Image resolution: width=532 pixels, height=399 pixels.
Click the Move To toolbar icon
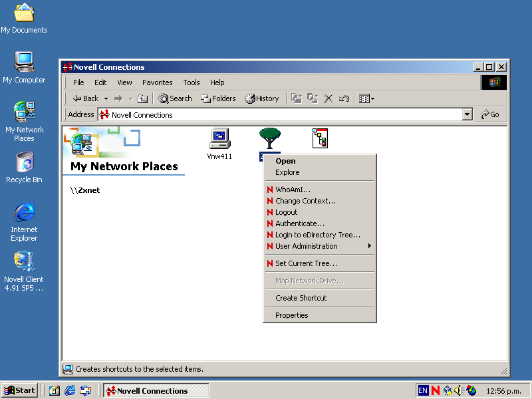click(x=297, y=98)
